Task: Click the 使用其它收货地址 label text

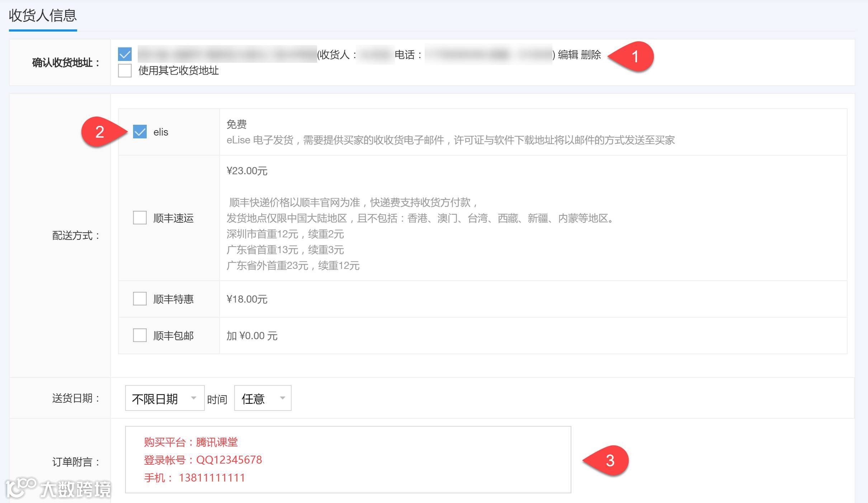Action: click(x=178, y=71)
